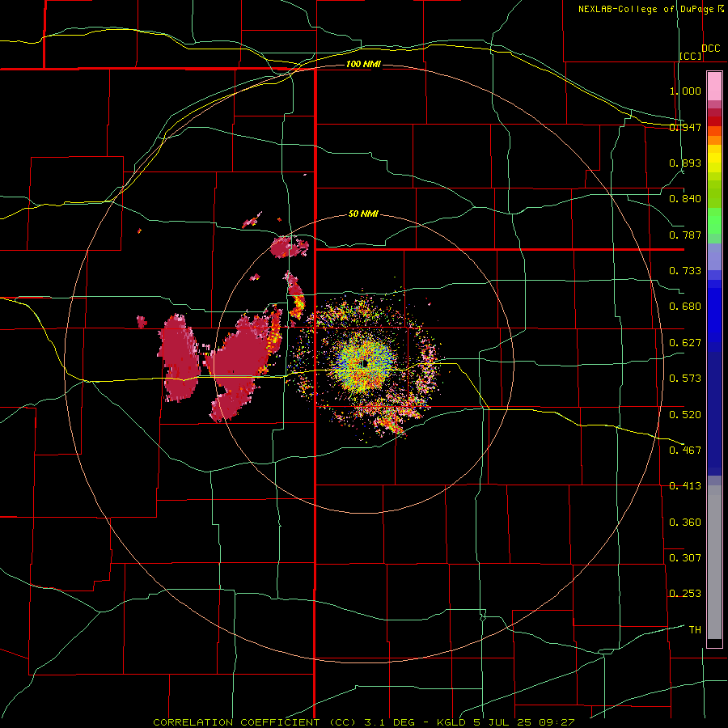The image size is (728, 728).
Task: Click the 0.253 legend value
Action: pyautogui.click(x=685, y=594)
